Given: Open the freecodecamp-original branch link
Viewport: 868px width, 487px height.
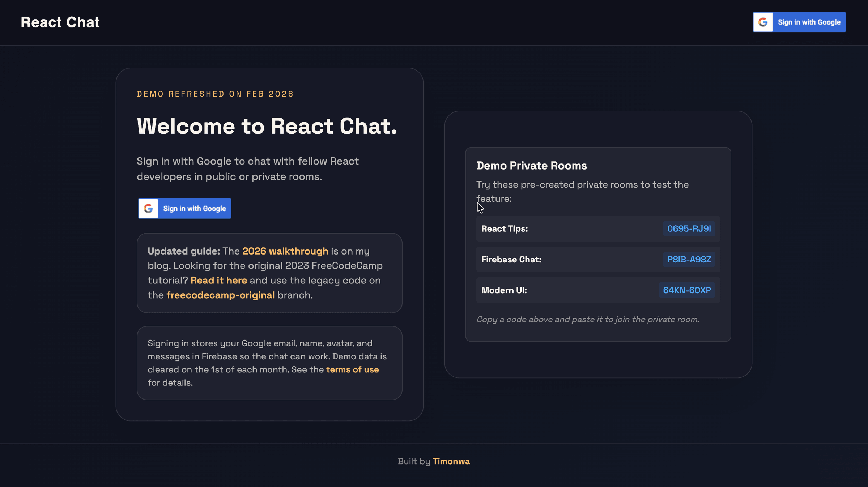Looking at the screenshot, I should click(x=220, y=295).
